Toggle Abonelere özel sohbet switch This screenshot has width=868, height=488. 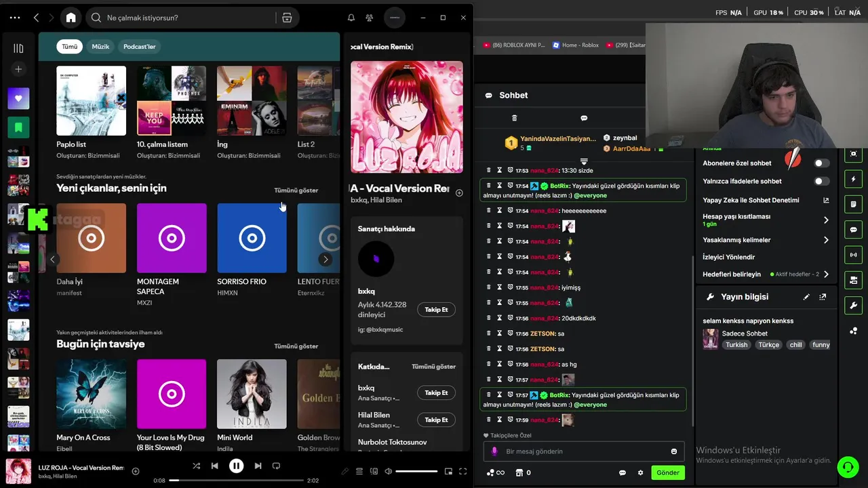[821, 163]
